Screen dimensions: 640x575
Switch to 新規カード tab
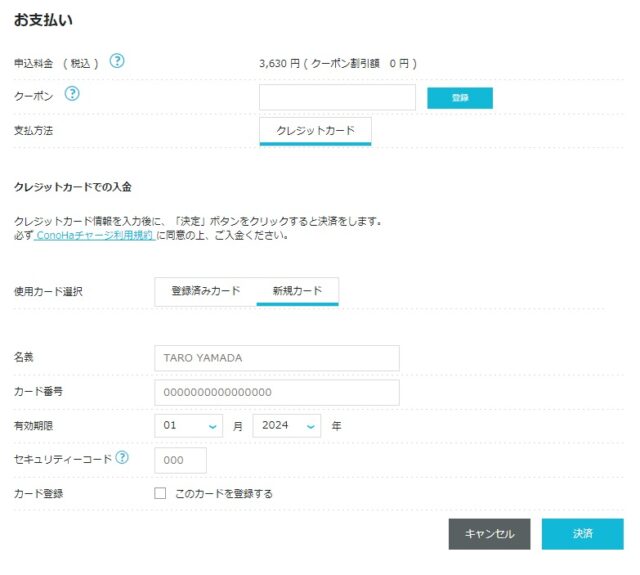(298, 291)
